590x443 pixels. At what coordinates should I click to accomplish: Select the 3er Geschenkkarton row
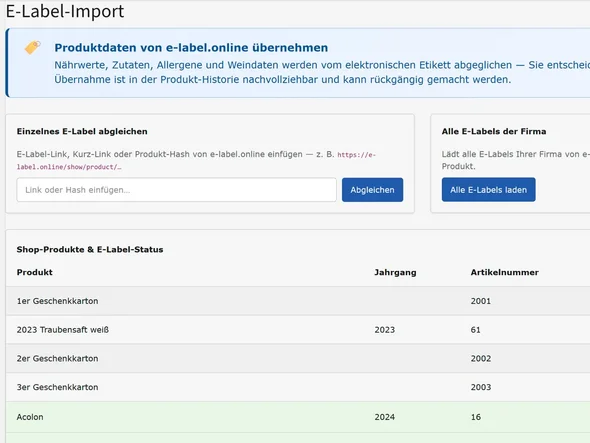(298, 387)
